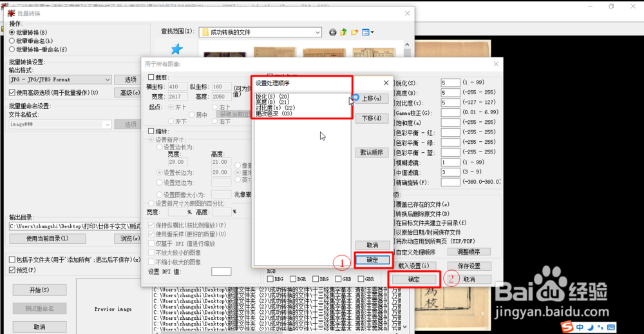The image size is (644, 334).
Task: Click the up one level folder icon
Action: pos(343,32)
